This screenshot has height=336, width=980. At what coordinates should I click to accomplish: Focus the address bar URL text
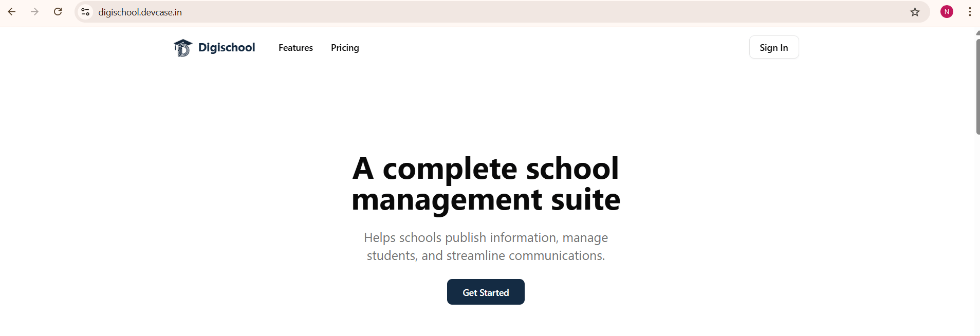tap(140, 12)
